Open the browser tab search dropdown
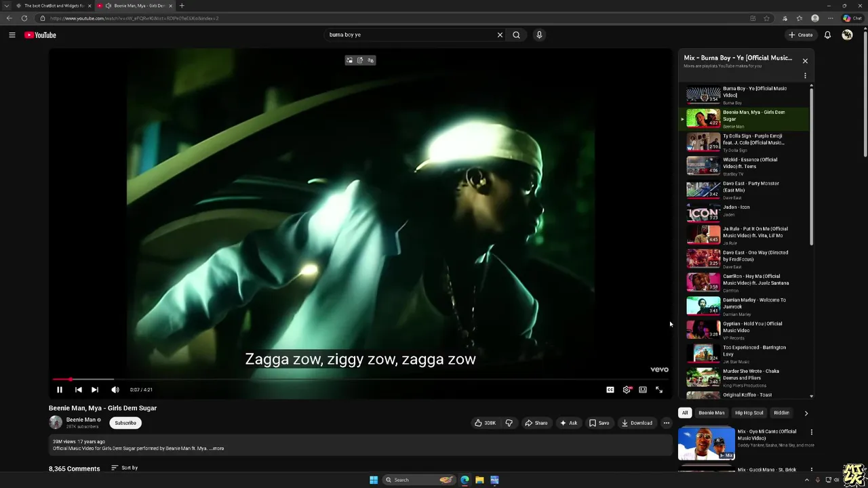 (7, 5)
